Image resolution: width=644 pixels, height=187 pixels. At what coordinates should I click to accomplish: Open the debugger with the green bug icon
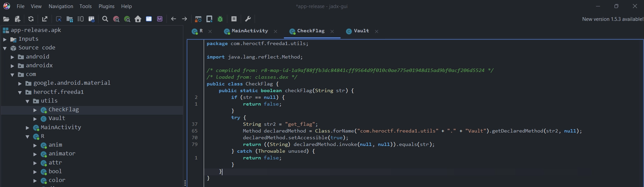[x=220, y=19]
